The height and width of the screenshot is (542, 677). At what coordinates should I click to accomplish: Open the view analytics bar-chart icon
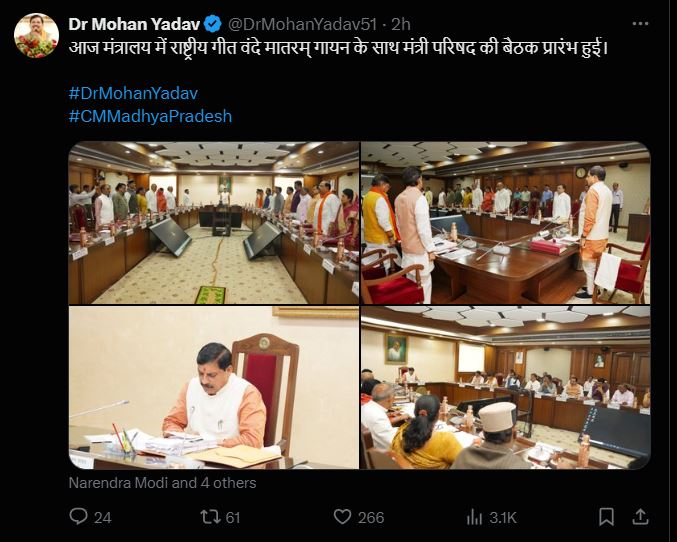coord(476,516)
